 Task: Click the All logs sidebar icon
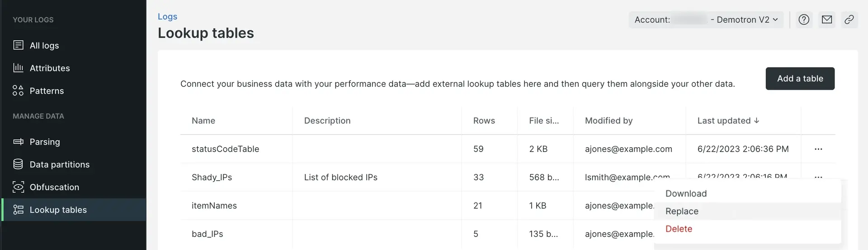[x=18, y=45]
